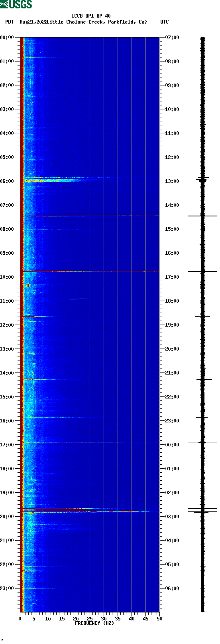Click the 10 Hz frequency tick label
The image size is (220, 644).
[x=48, y=619]
